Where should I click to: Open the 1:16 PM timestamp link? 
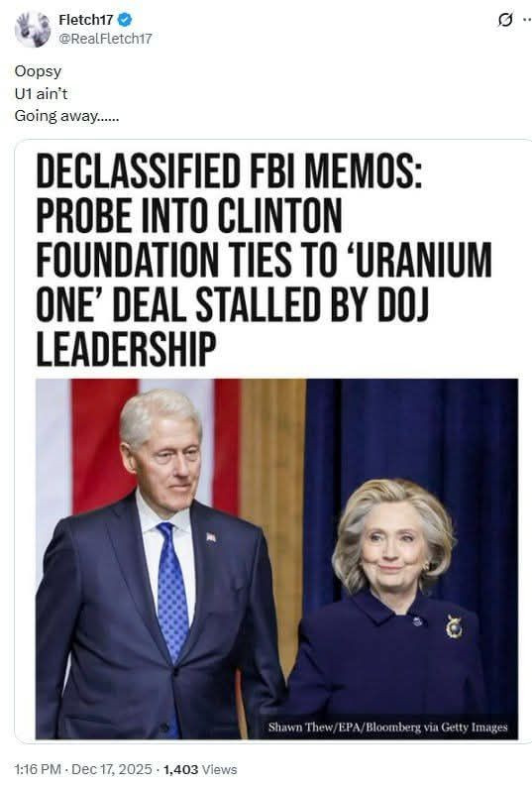(x=38, y=769)
